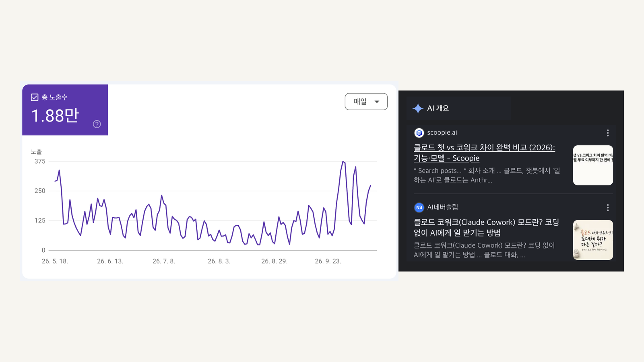Open more options for AI네버슬립 result
Screen dimensions: 644x362
(x=608, y=208)
